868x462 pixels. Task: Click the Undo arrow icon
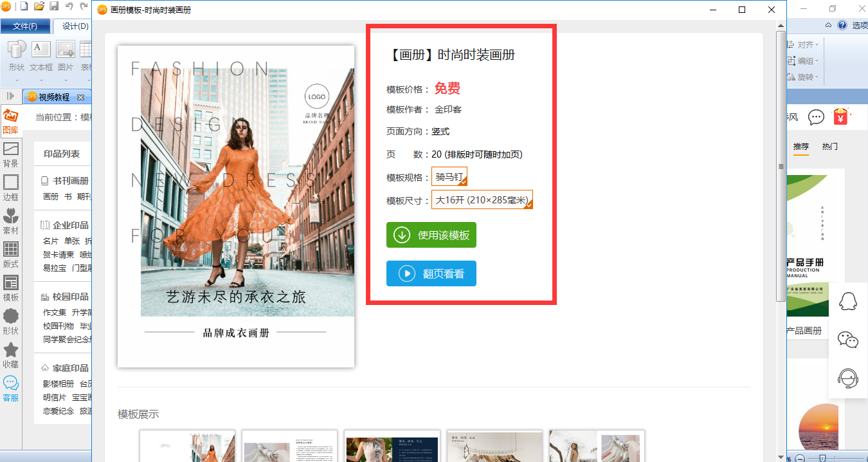(69, 7)
